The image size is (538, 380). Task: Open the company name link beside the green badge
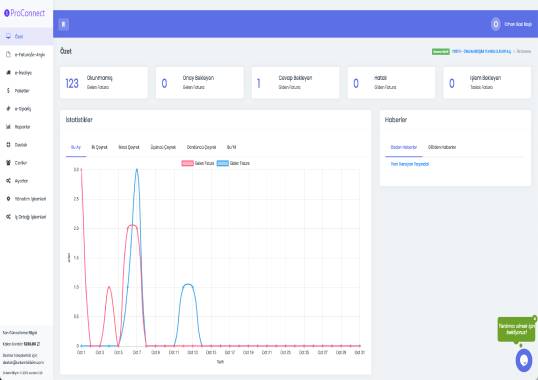481,51
